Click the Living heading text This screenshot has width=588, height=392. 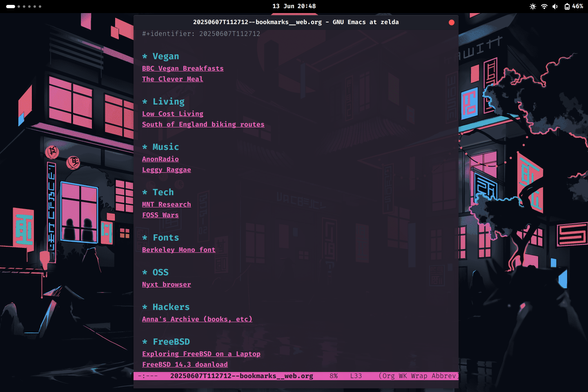click(168, 102)
